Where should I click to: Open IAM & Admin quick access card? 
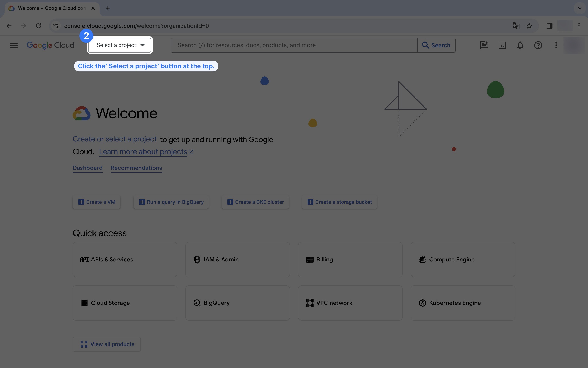click(238, 260)
